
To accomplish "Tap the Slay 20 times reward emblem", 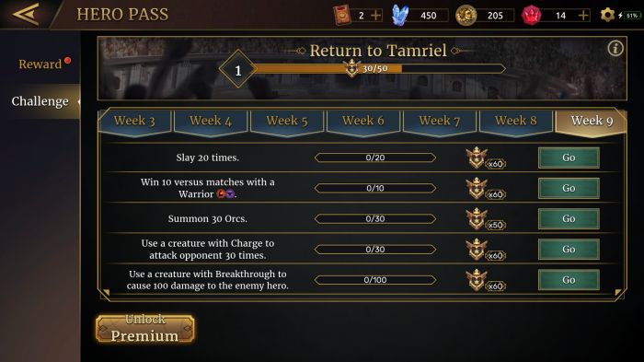I will (x=477, y=158).
